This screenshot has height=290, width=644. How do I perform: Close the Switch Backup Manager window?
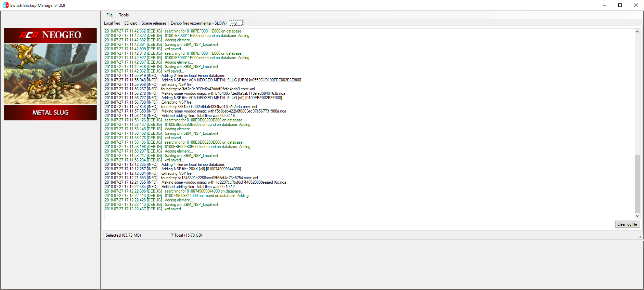(636, 5)
